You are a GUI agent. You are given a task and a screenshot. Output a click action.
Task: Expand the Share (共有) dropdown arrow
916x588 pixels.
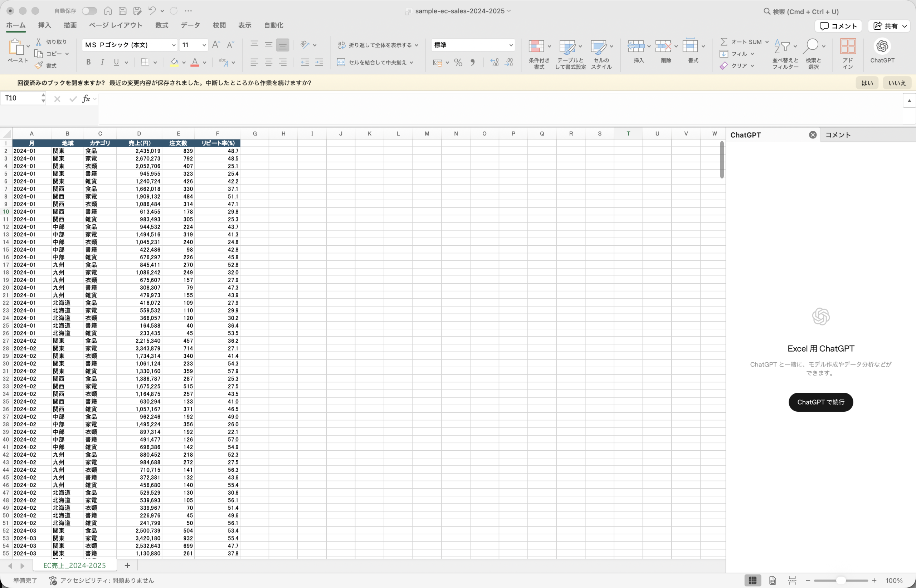[905, 26]
